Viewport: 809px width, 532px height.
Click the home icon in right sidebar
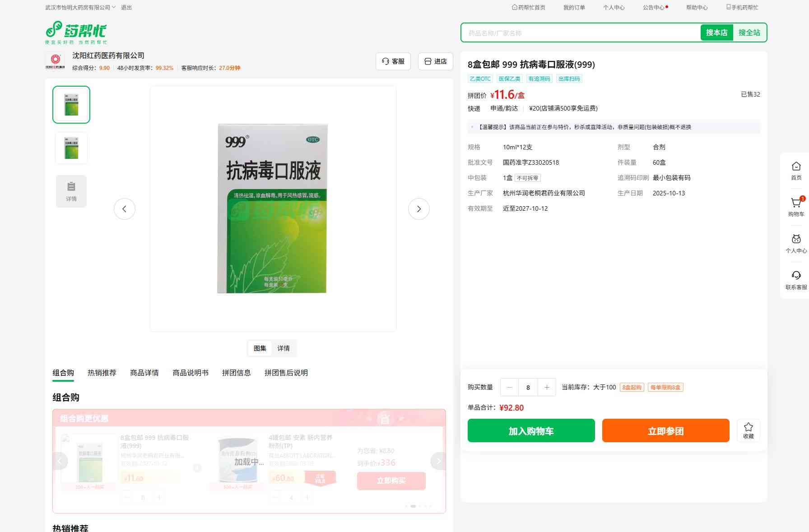(796, 171)
